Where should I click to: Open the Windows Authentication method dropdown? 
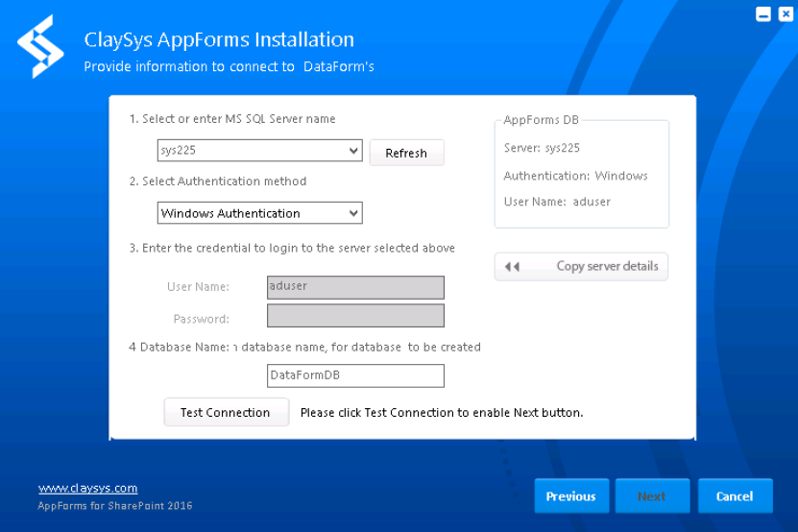pyautogui.click(x=353, y=213)
